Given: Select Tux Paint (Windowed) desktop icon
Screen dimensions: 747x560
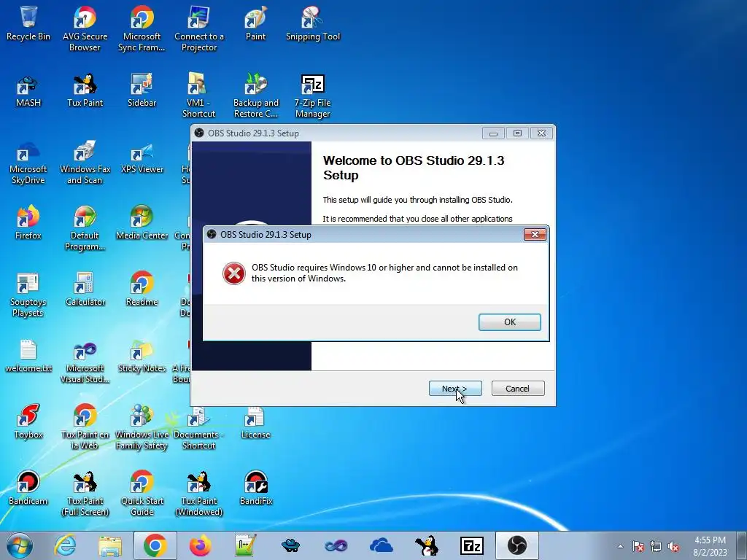Looking at the screenshot, I should click(198, 494).
